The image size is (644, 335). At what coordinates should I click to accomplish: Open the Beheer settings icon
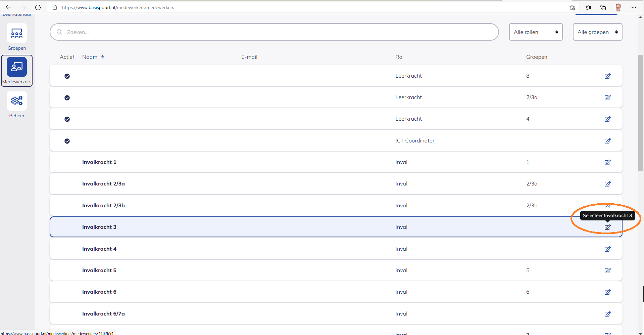(x=17, y=101)
